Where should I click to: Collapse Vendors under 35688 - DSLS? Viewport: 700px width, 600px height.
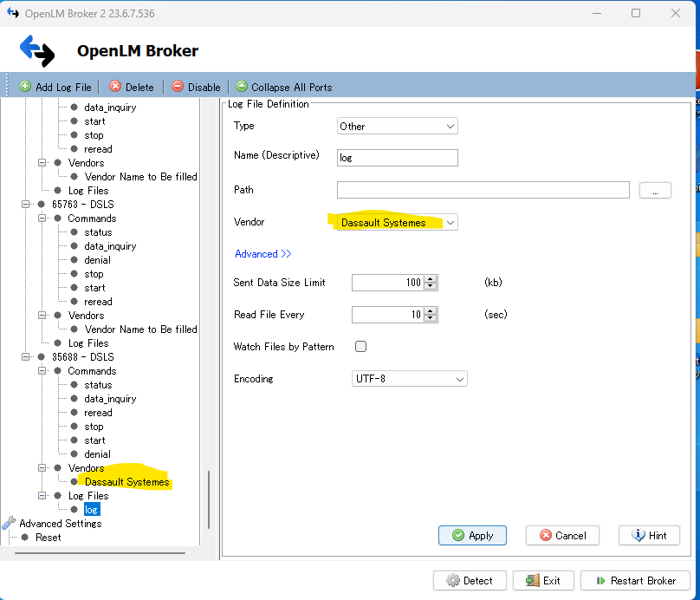click(42, 467)
